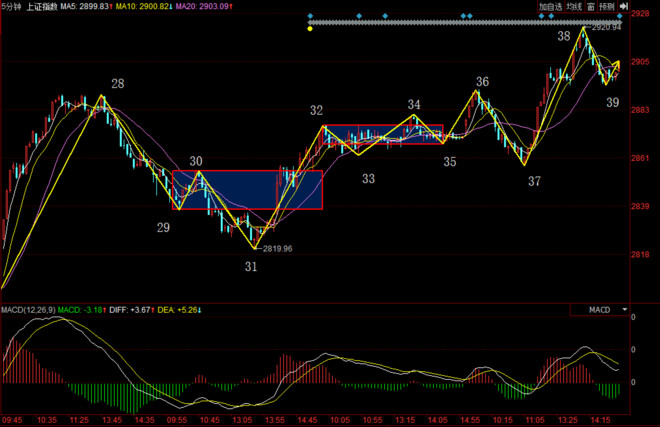Click the 14:45 time axis label
This screenshot has width=660, height=427.
(x=307, y=420)
